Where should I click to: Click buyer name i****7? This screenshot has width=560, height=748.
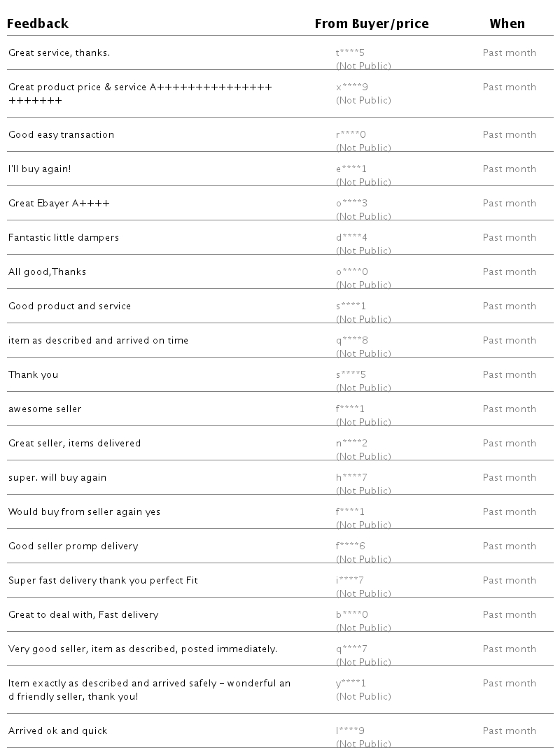350,580
